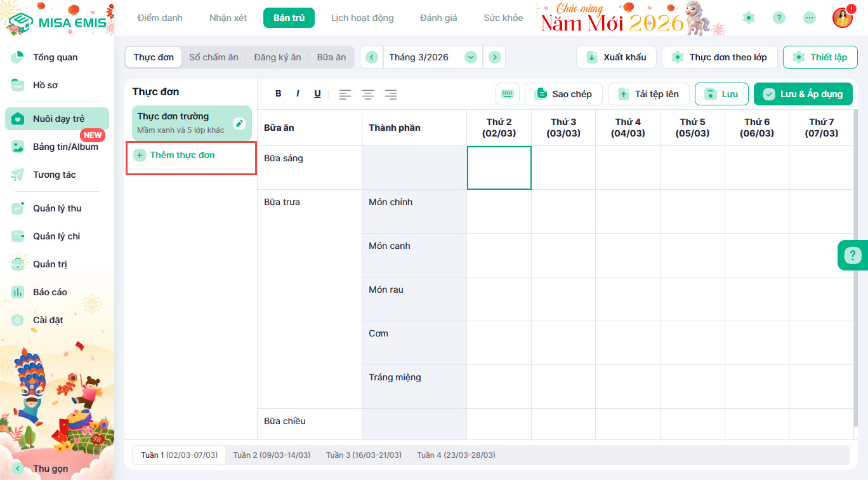The height and width of the screenshot is (480, 868).
Task: Toggle underline formatting
Action: [x=317, y=94]
